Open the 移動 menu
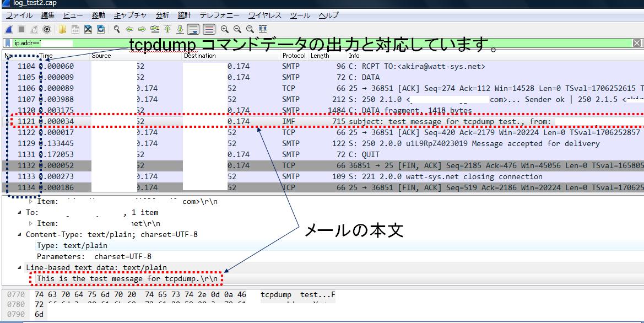The image size is (644, 323). tap(98, 15)
